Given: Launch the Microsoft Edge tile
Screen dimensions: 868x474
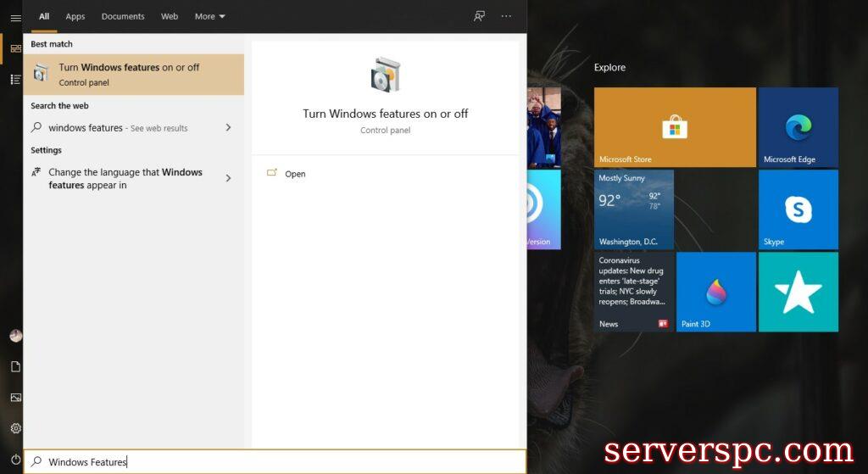Looking at the screenshot, I should point(798,127).
